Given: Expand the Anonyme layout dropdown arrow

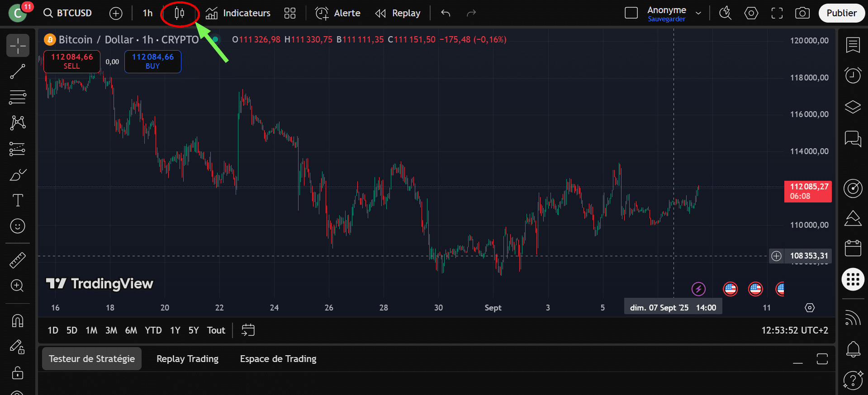Looking at the screenshot, I should (x=698, y=13).
